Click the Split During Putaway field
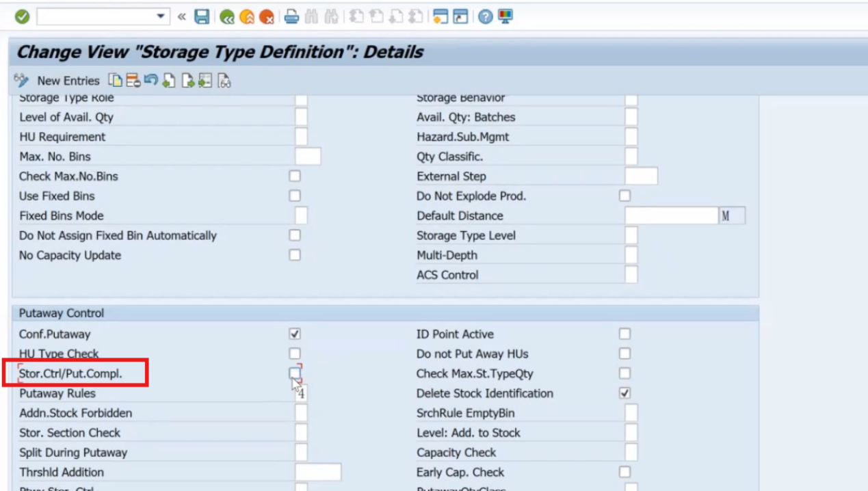Screen dimensions: 868x491 301,452
